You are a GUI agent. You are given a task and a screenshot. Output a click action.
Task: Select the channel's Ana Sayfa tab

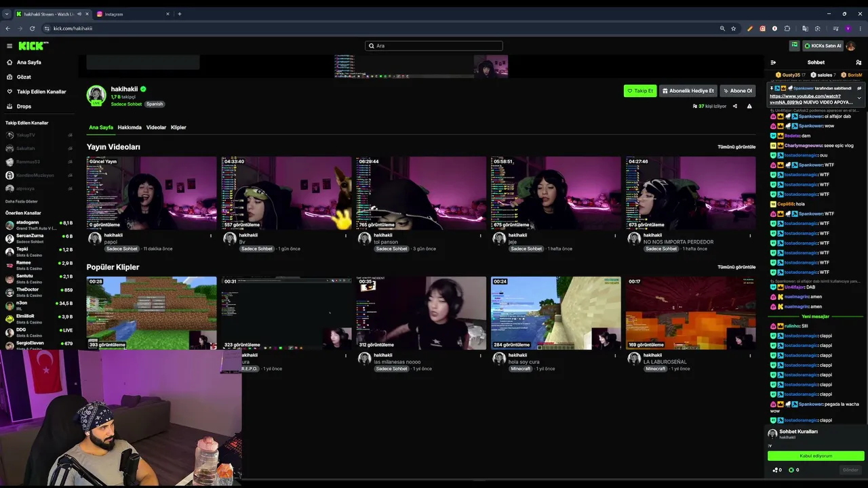(x=101, y=127)
